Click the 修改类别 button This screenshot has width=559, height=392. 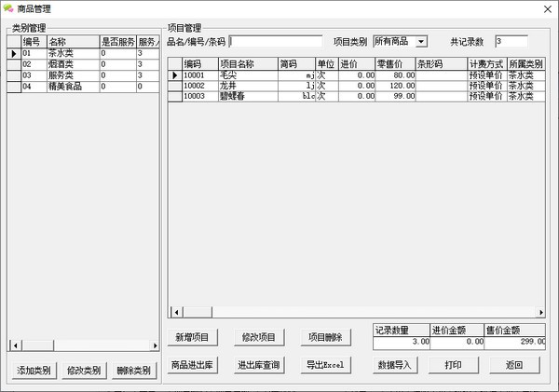84,371
